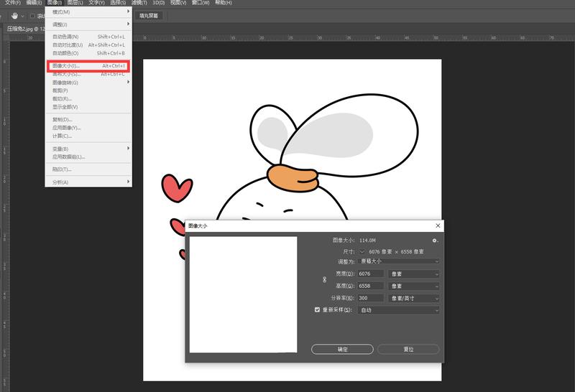
Task: Click the 填充屏幕 fill screen button
Action: coord(148,15)
